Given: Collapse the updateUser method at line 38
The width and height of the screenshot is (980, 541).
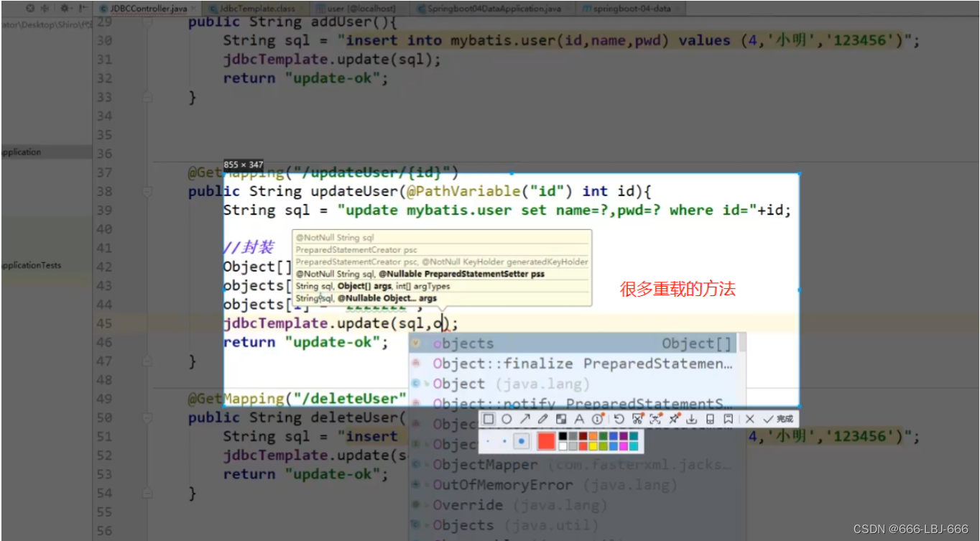Looking at the screenshot, I should pyautogui.click(x=147, y=191).
